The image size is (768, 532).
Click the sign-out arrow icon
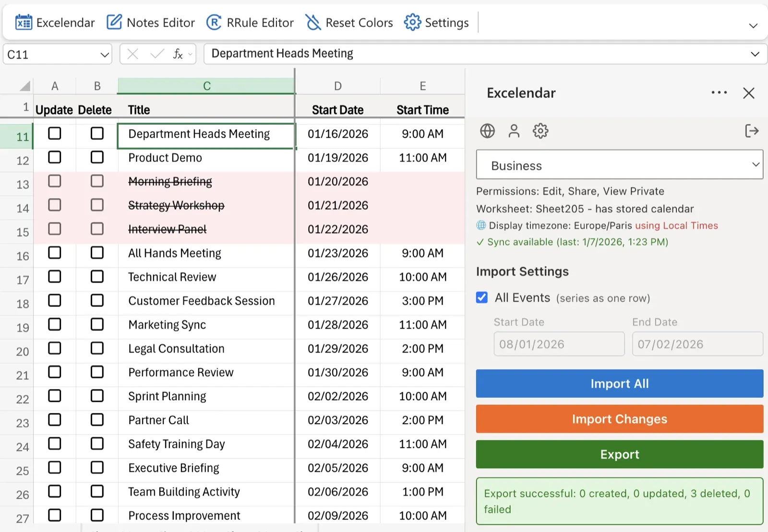point(752,131)
